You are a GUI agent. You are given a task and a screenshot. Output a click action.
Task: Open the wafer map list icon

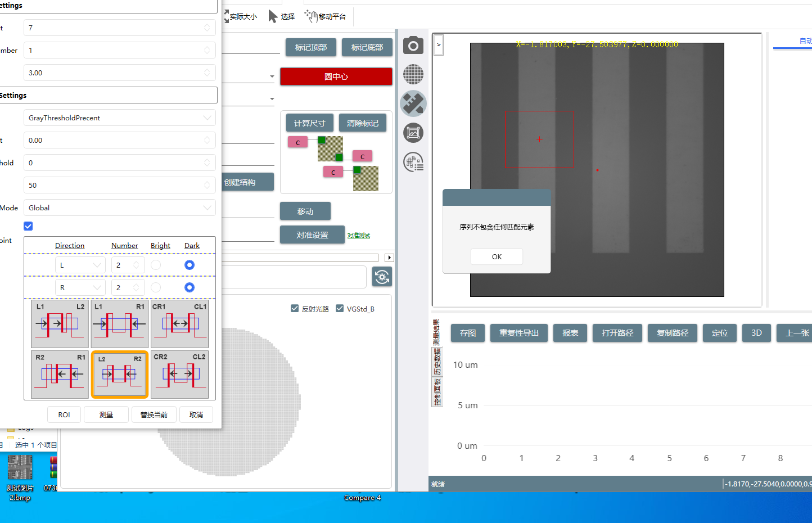[x=413, y=163]
